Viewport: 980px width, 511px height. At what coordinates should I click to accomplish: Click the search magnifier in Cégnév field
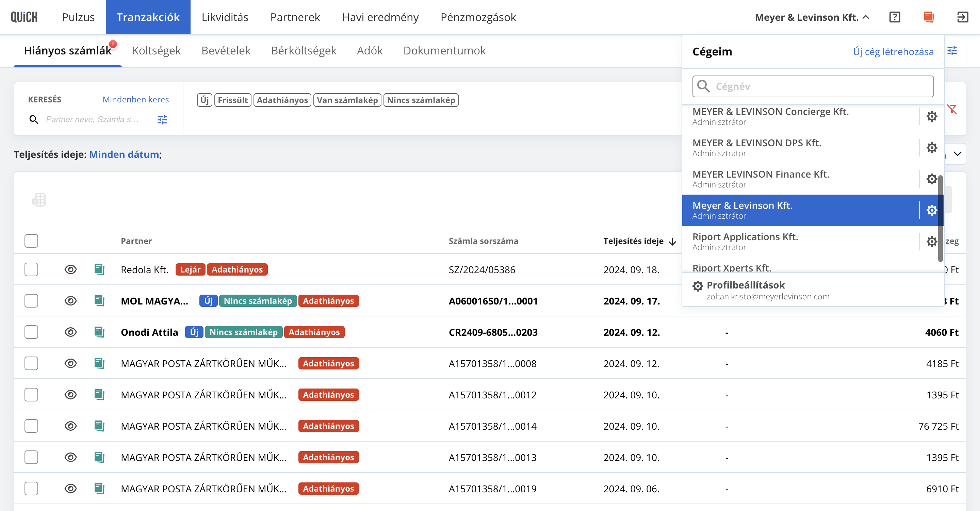(703, 86)
